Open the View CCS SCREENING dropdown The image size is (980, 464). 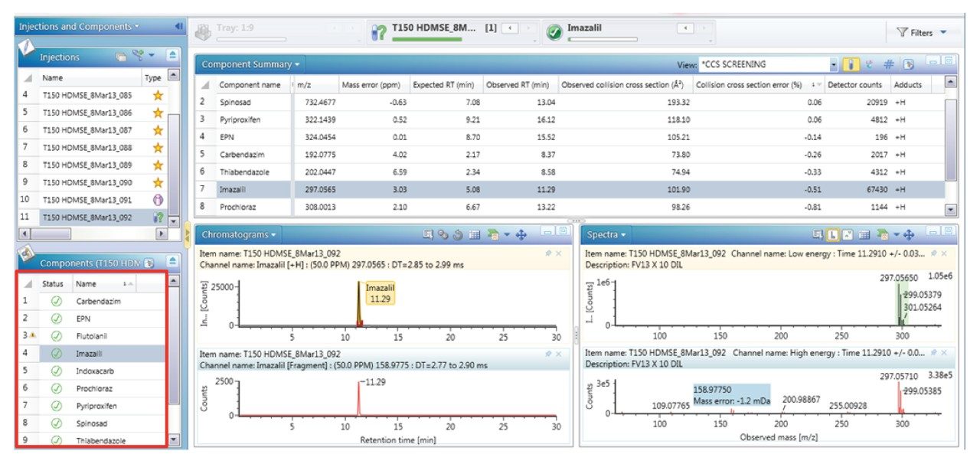(834, 65)
